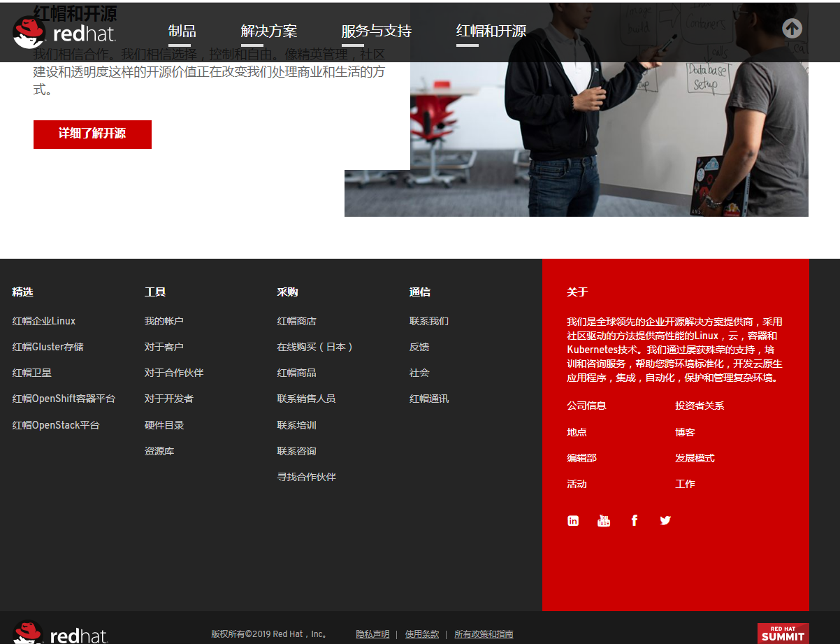Viewport: 840px width, 644px height.
Task: Click the 通信 column heading
Action: pyautogui.click(x=420, y=292)
